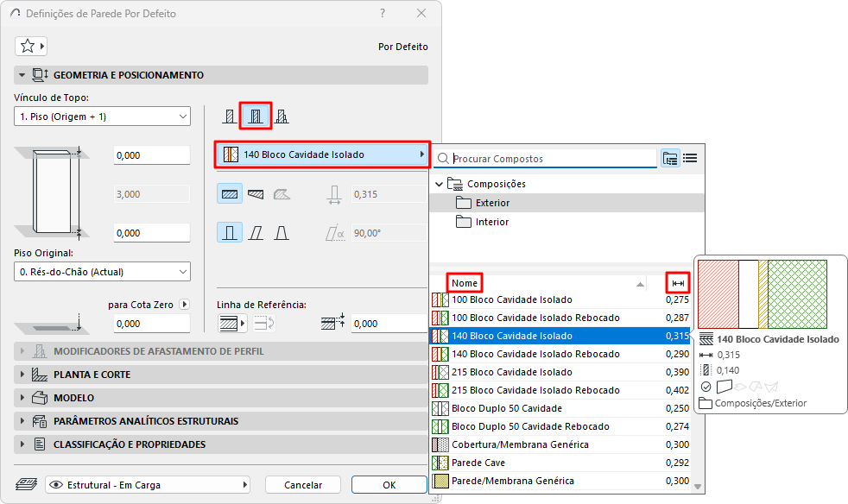The width and height of the screenshot is (848, 504).
Task: Select Parede/Membrana Genérica composite
Action: [560, 481]
